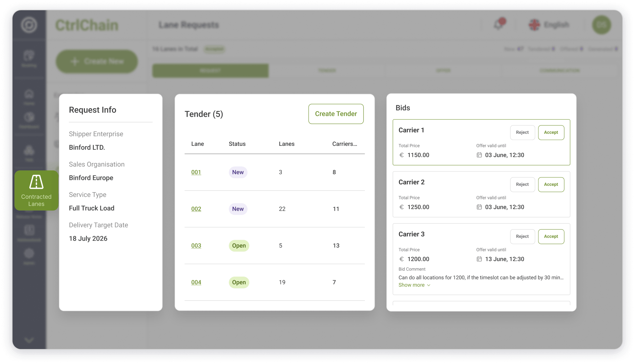Click the calendar icon in Carrier 1 bid
This screenshot has width=635, height=364.
pos(479,155)
